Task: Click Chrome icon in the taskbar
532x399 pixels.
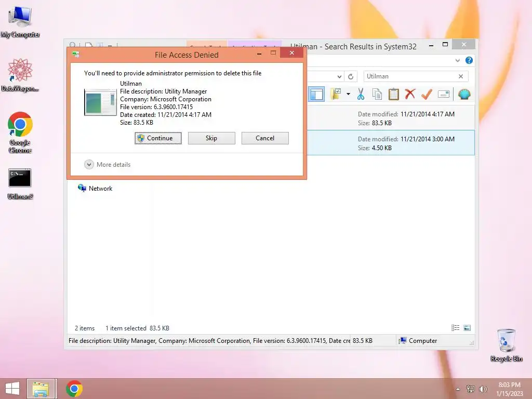Action: pos(74,389)
